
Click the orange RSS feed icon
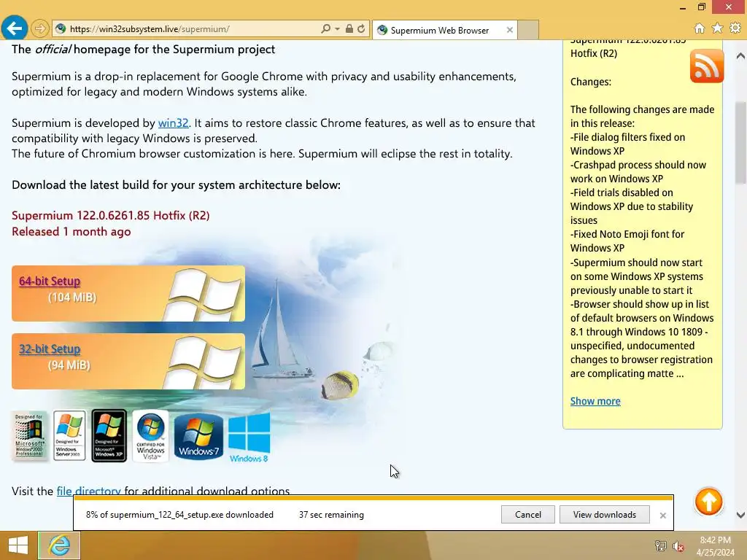(x=706, y=66)
